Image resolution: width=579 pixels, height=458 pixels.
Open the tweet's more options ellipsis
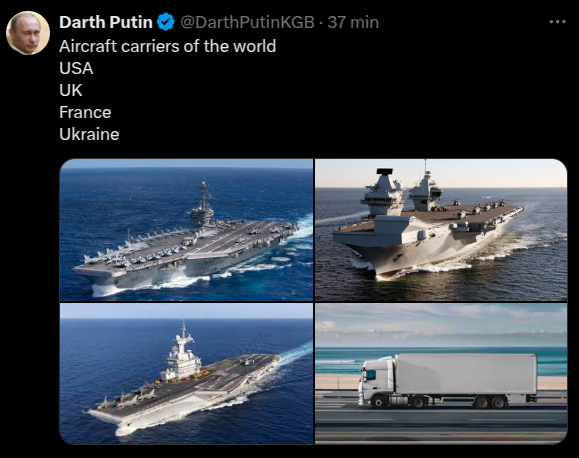click(x=557, y=22)
